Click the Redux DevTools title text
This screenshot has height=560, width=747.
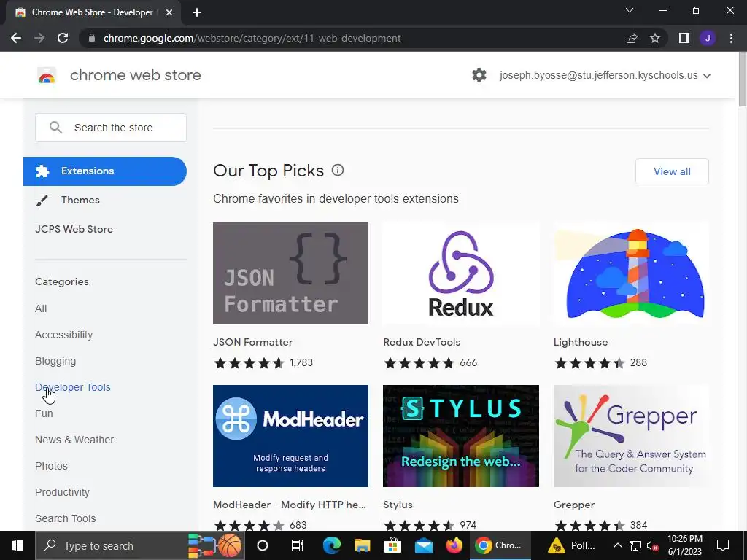coord(422,342)
